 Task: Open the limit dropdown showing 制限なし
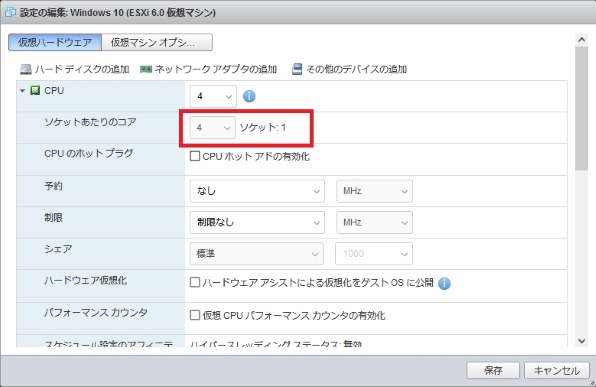(257, 222)
